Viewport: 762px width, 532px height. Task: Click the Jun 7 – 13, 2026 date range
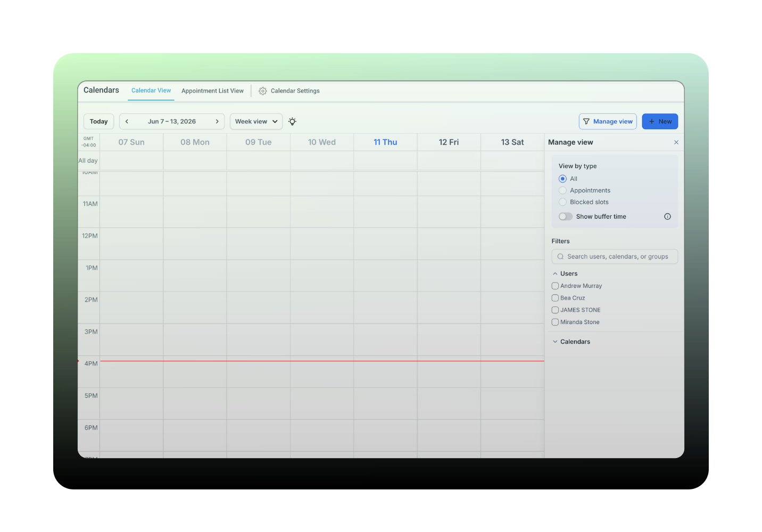[172, 121]
